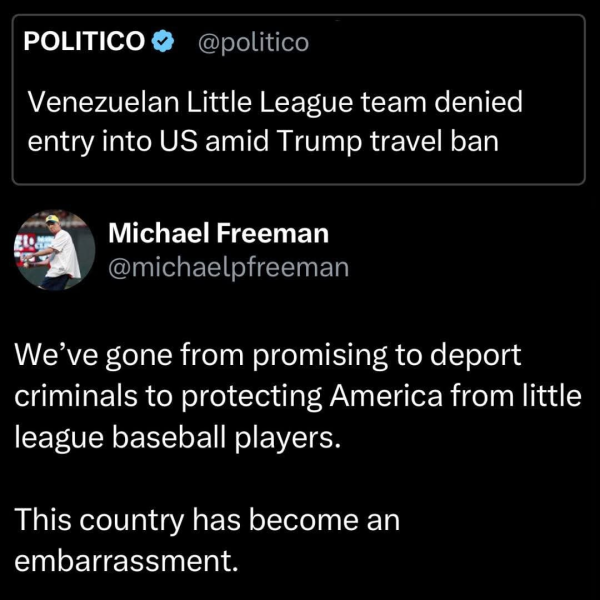Click the Michael Freeman display name

[218, 233]
